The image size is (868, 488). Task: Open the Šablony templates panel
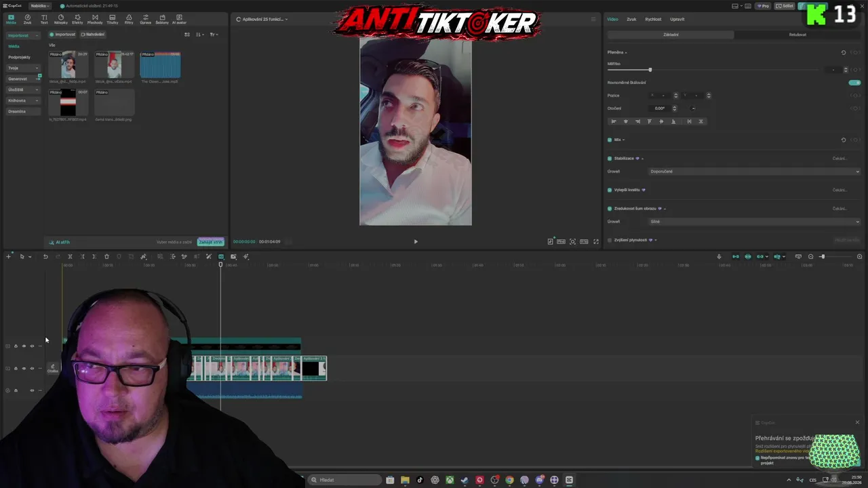[x=162, y=19]
